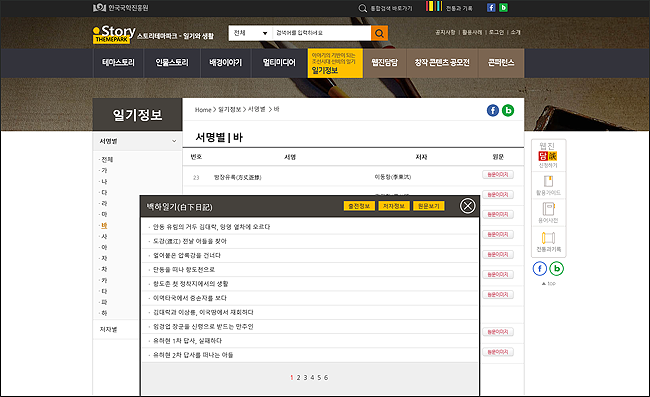This screenshot has width=650, height=397.
Task: Select highlighted 바 in the 서명별 list
Action: click(104, 225)
